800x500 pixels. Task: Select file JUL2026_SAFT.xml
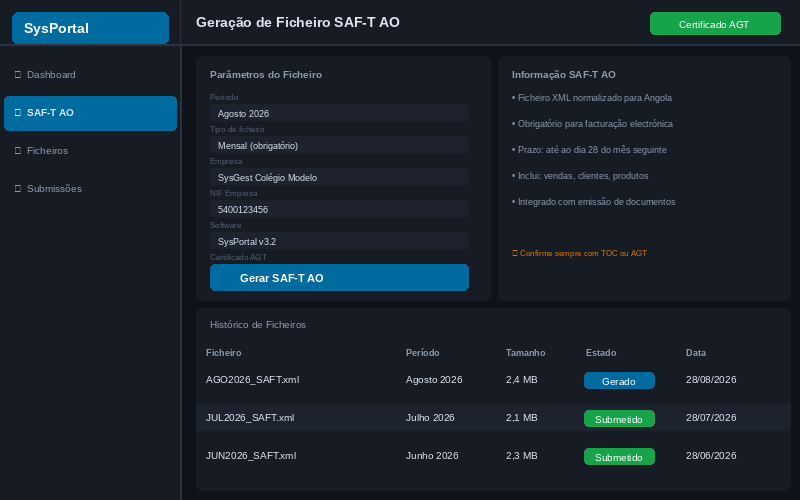coord(250,418)
